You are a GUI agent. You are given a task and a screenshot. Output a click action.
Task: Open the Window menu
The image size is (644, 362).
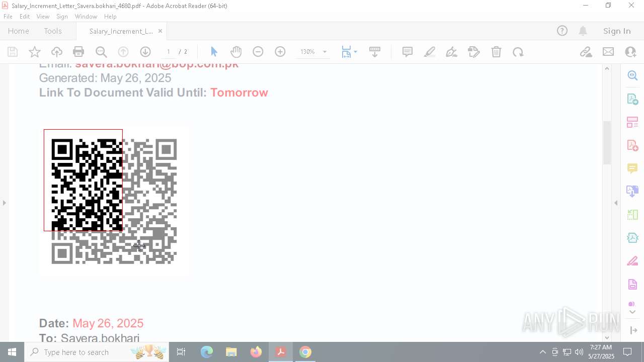86,17
